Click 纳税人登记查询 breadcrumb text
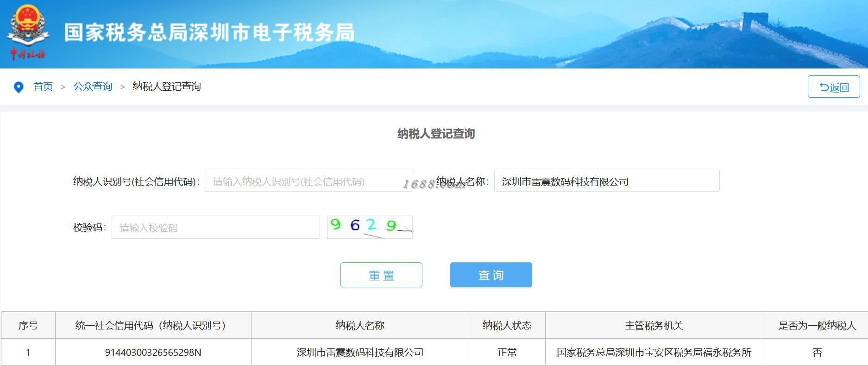 tap(167, 87)
